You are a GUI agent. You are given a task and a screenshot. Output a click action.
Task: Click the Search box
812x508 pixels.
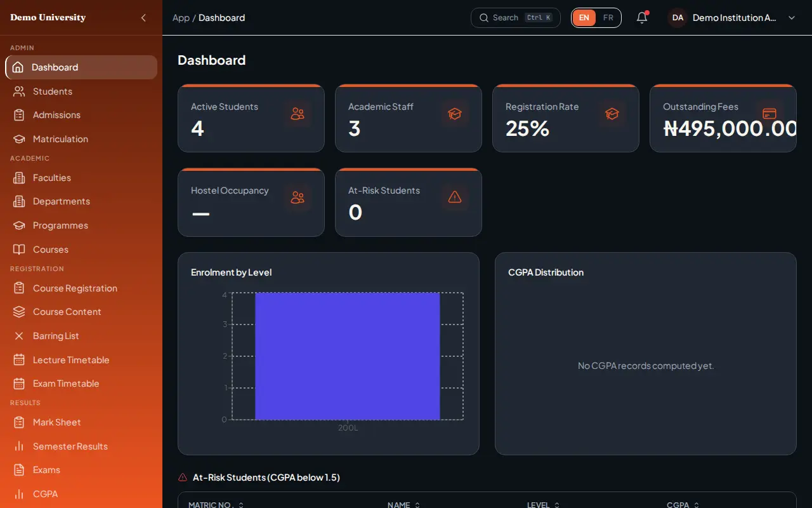click(516, 18)
